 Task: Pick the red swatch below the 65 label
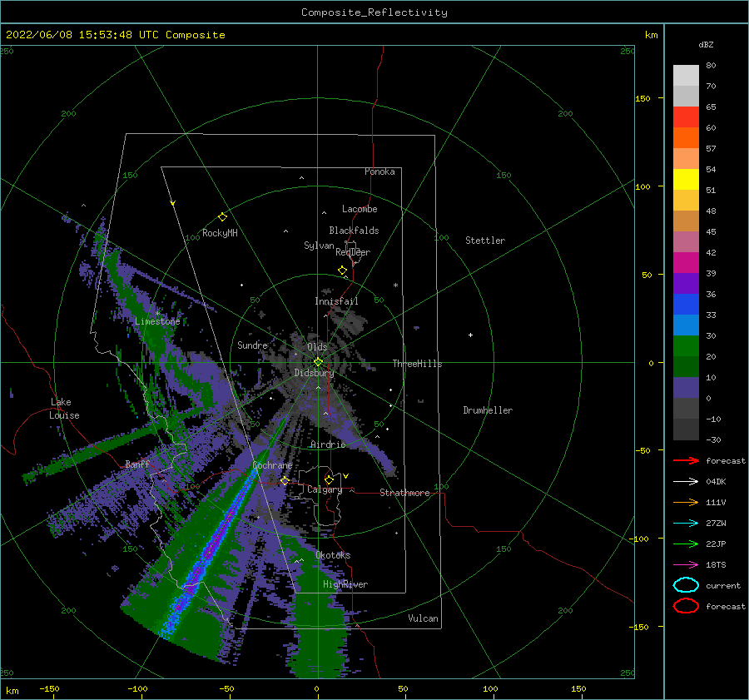[x=686, y=117]
